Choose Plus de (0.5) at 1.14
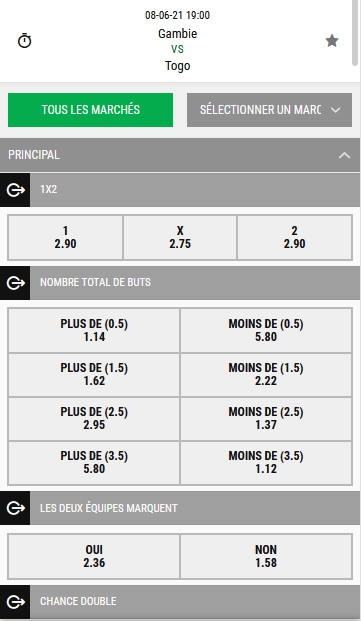Image resolution: width=361 pixels, height=621 pixels. 94,330
